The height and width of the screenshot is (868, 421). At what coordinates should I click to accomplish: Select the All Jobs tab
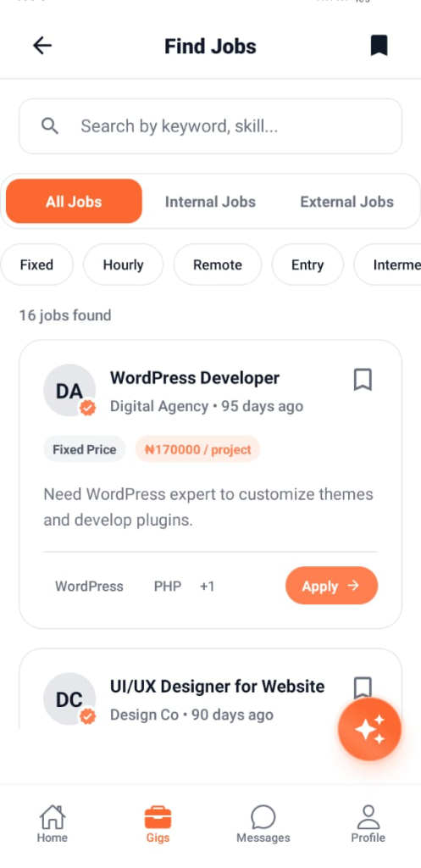point(75,202)
